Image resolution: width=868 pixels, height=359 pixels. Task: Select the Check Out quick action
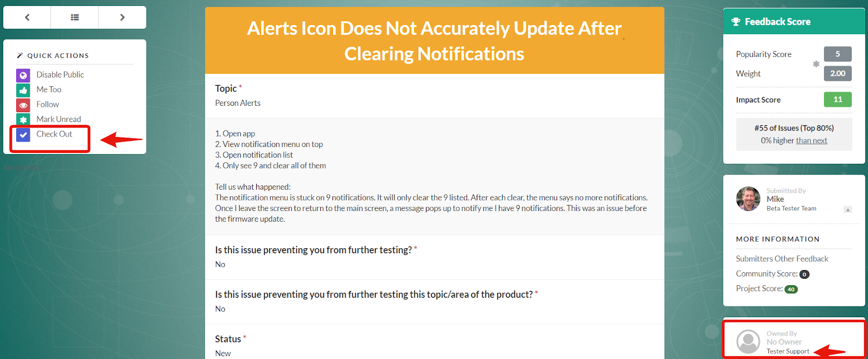tap(54, 134)
